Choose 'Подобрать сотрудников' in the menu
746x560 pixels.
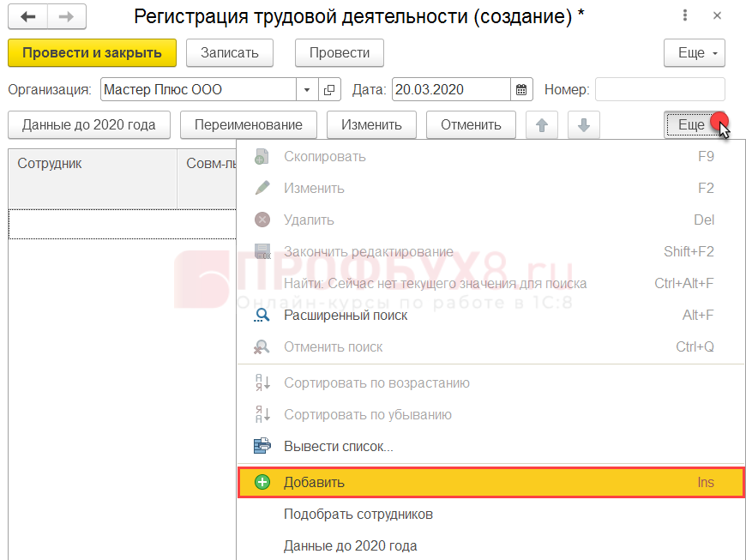pyautogui.click(x=491, y=515)
